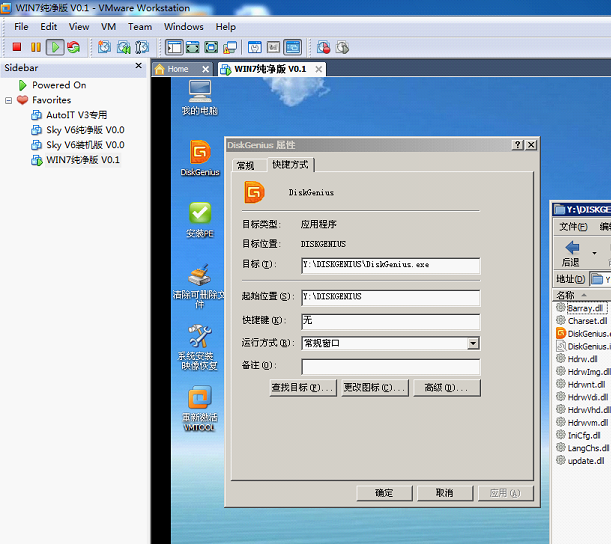Screen dimensions: 611x545
Task: Toggle the Show Sidebar toolbar icon
Action: point(174,47)
